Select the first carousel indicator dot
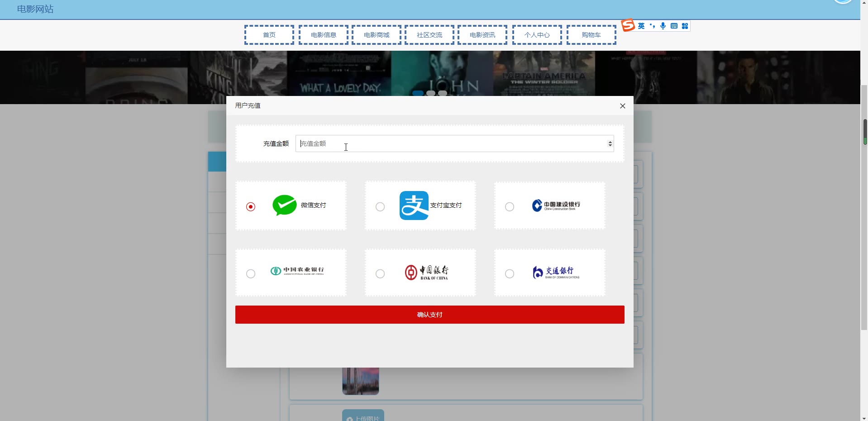Image resolution: width=868 pixels, height=421 pixels. coord(418,93)
